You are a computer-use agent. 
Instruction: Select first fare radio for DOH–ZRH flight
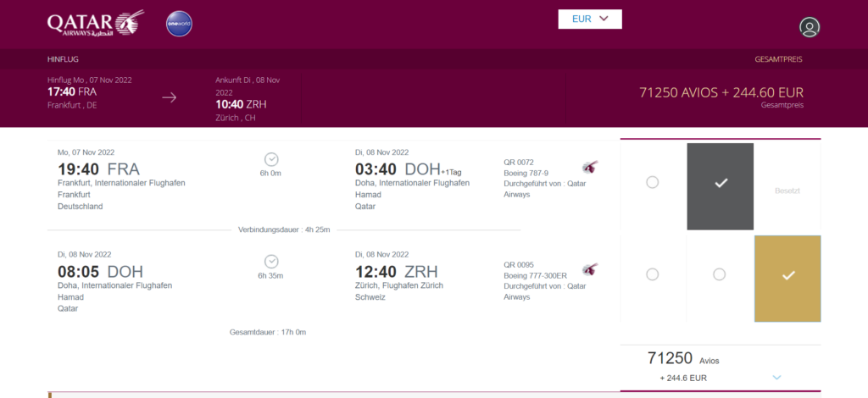pyautogui.click(x=652, y=274)
